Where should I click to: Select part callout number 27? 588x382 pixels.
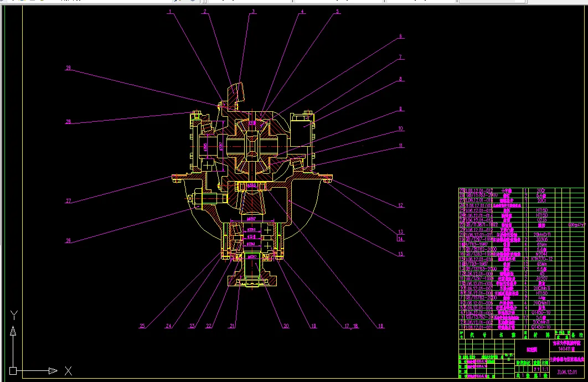(x=68, y=201)
